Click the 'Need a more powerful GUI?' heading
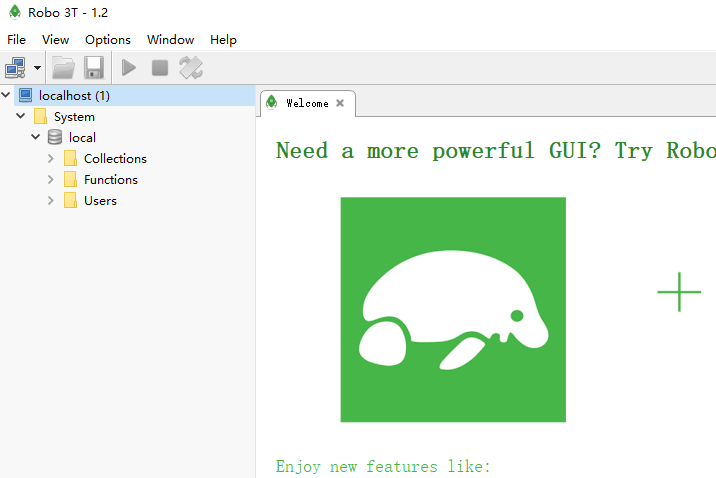Viewport: 716px width, 478px height. [438, 151]
